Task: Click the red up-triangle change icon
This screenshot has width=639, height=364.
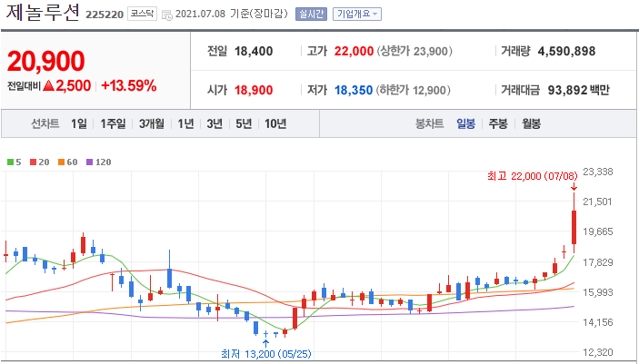Action: point(49,85)
